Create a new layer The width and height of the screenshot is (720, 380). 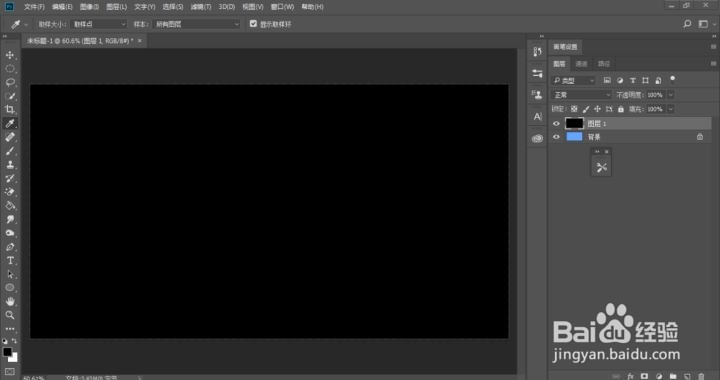(687, 376)
